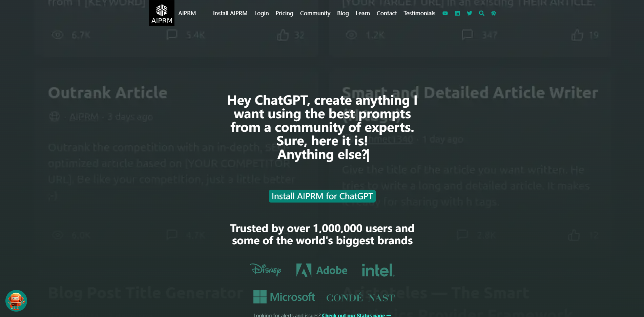644x317 pixels.
Task: Go to the Community page
Action: tap(315, 13)
